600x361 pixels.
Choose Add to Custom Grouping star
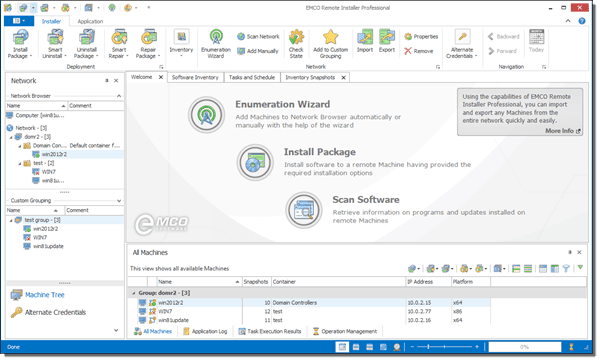[x=330, y=44]
